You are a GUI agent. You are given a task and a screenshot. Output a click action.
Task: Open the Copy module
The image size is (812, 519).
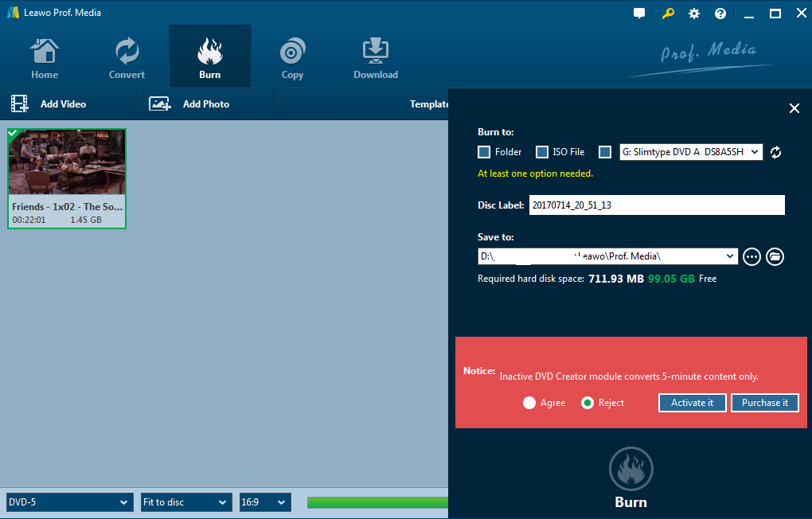coord(293,59)
